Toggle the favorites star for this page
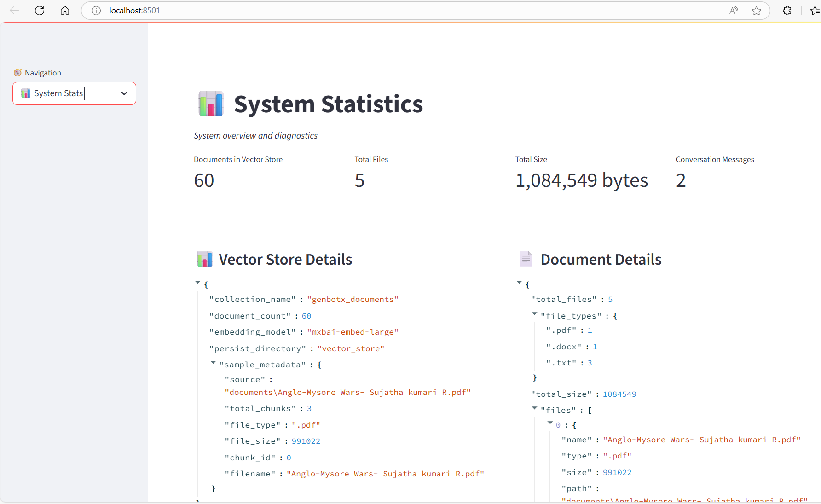 click(x=757, y=11)
